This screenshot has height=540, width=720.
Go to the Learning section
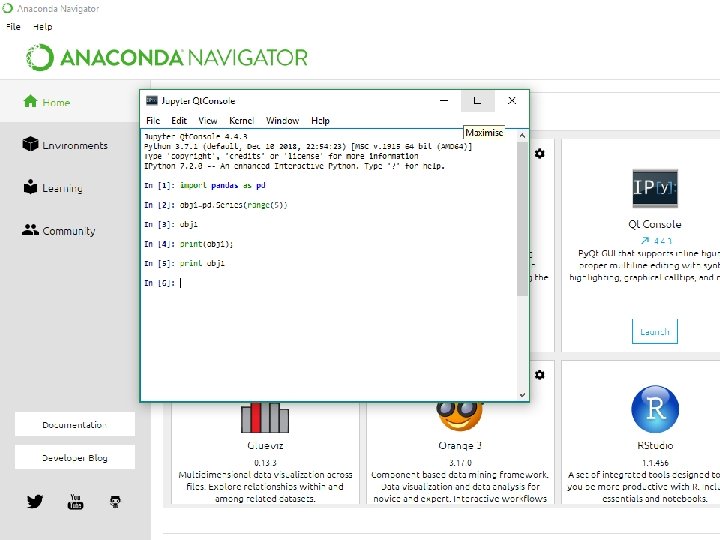[53, 188]
